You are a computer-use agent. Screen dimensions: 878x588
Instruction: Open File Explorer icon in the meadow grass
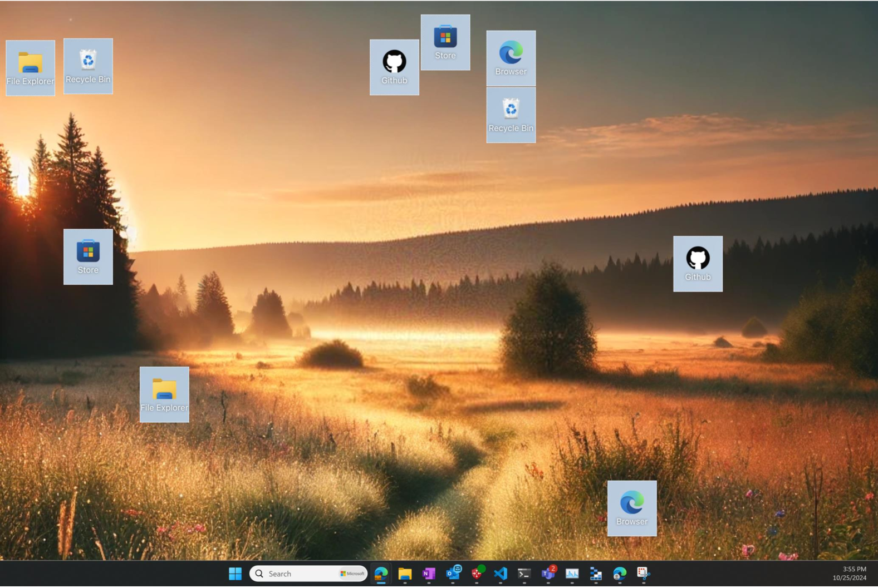pos(164,394)
